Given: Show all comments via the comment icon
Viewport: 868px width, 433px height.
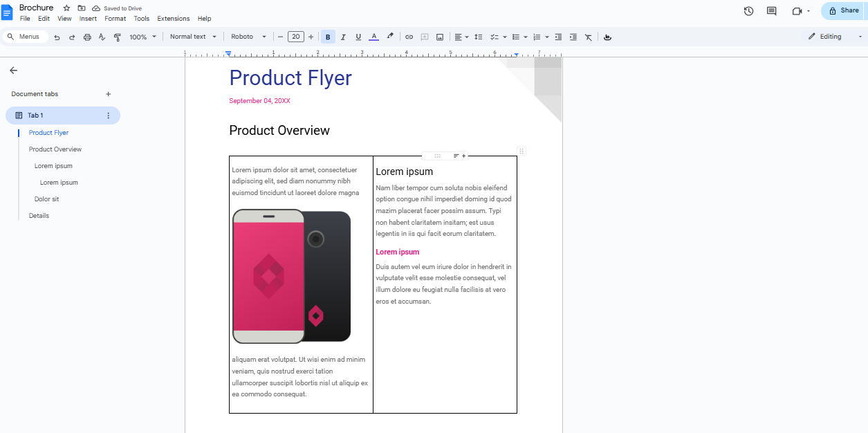Looking at the screenshot, I should coord(770,11).
